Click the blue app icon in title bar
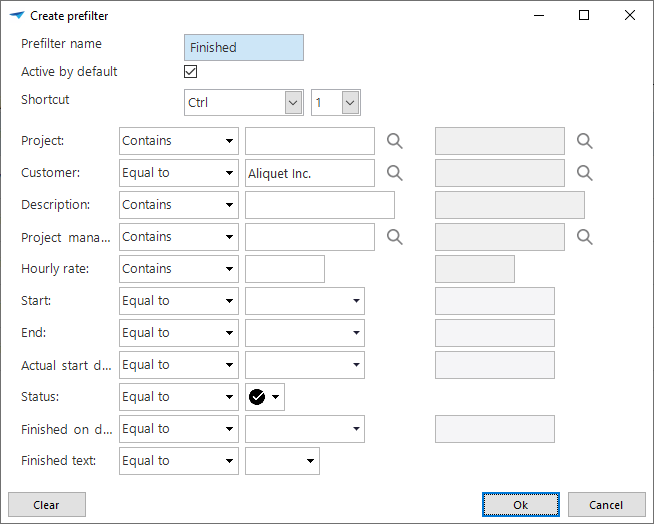Viewport: 654px width, 524px height. tap(16, 16)
